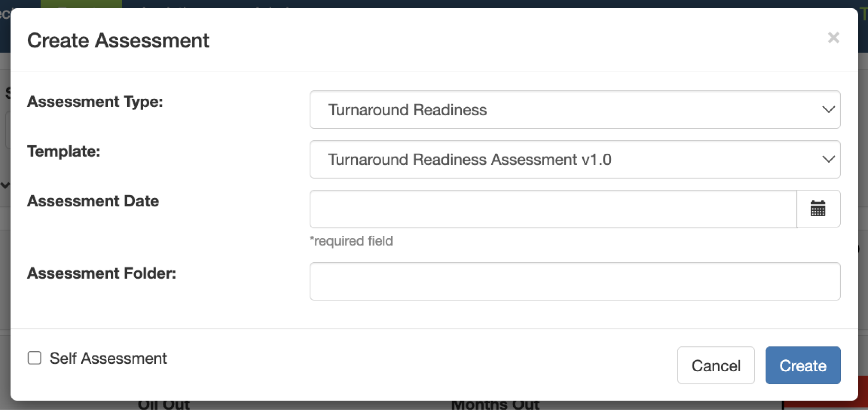868x410 pixels.
Task: Cancel the assessment creation
Action: [716, 365]
